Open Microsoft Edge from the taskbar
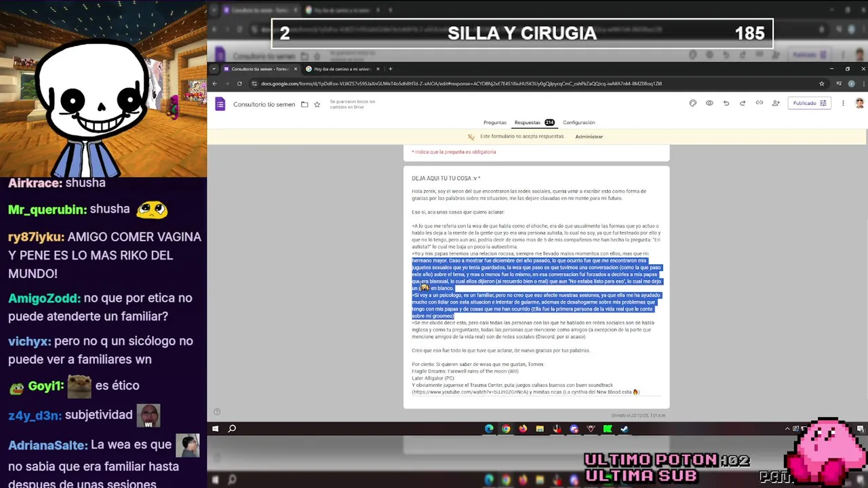 click(x=489, y=428)
